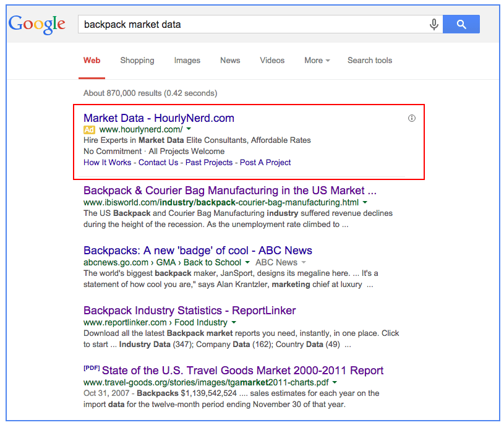Expand the reportlinker.com result dropdown arrow
Image resolution: width=504 pixels, height=425 pixels.
point(234,323)
